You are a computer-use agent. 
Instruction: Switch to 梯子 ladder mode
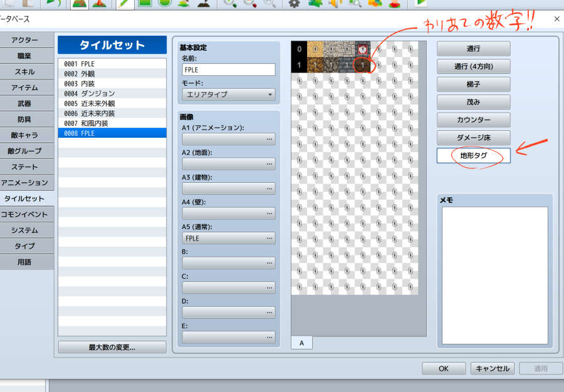point(473,84)
